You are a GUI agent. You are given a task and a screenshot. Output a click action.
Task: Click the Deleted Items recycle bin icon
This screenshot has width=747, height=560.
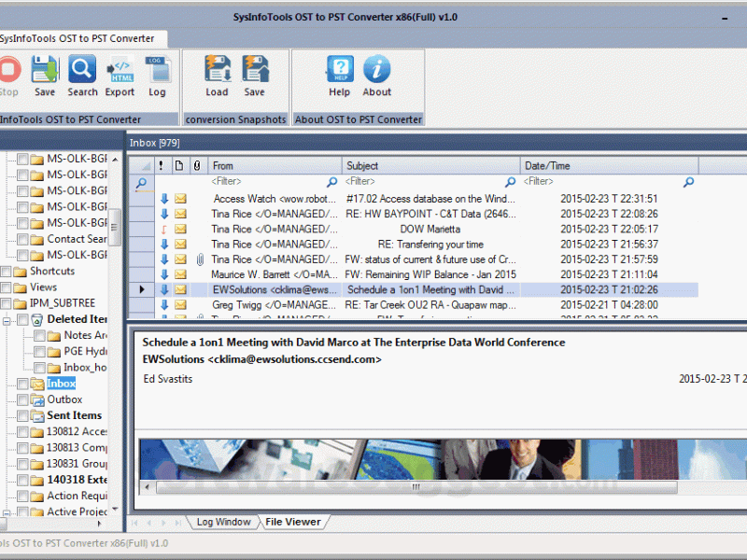(x=36, y=319)
